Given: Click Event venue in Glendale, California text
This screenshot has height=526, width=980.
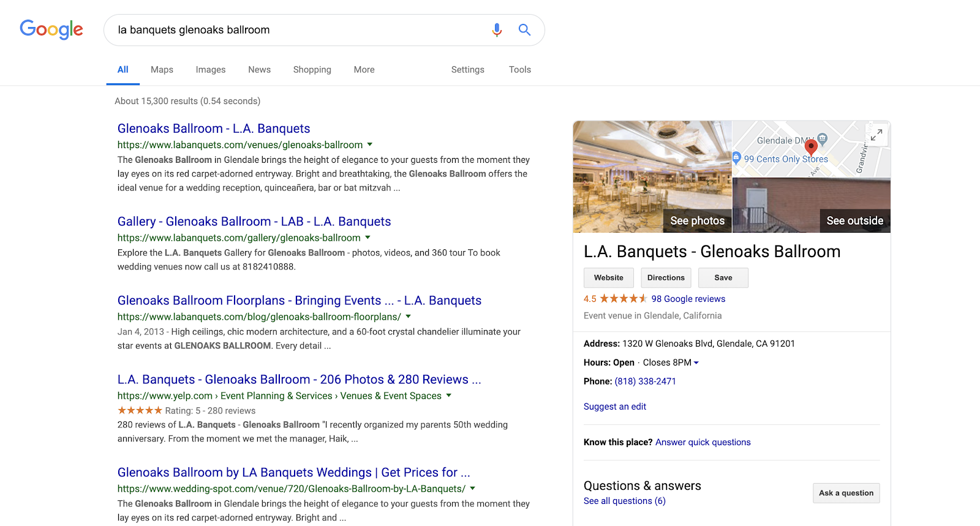Looking at the screenshot, I should click(653, 315).
